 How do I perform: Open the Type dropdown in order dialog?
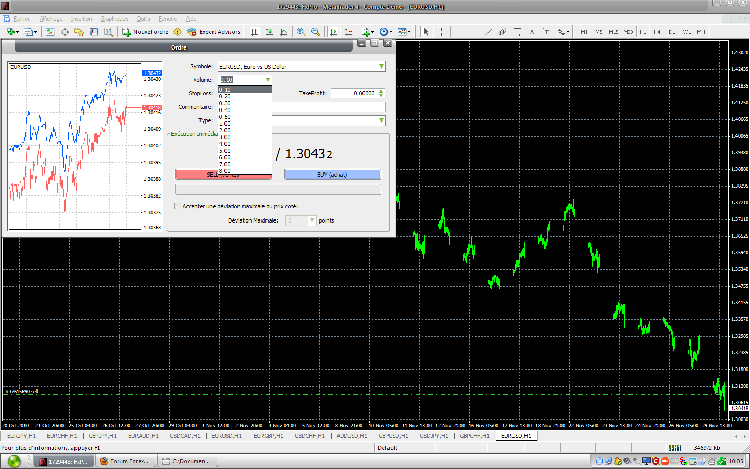click(x=381, y=119)
